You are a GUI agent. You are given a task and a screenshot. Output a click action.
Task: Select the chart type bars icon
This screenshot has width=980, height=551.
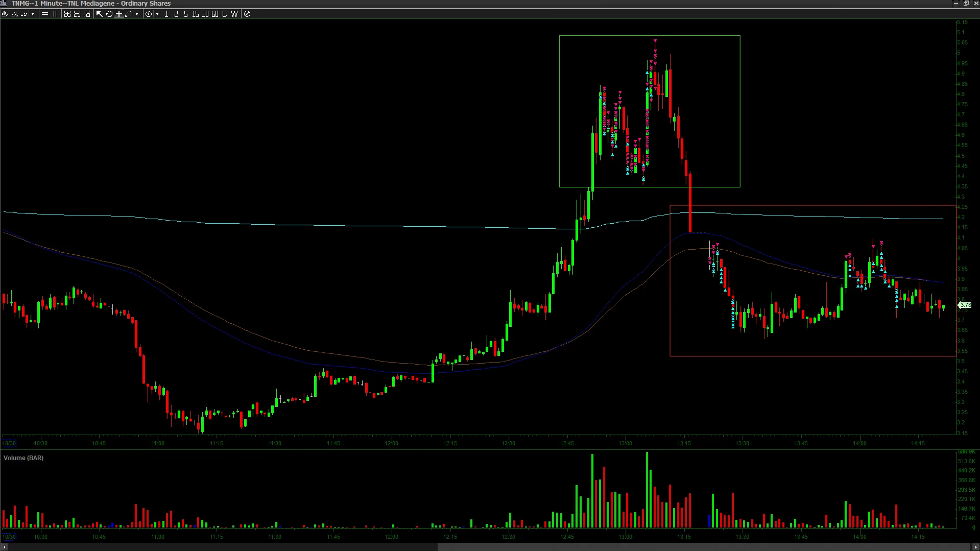5,14
